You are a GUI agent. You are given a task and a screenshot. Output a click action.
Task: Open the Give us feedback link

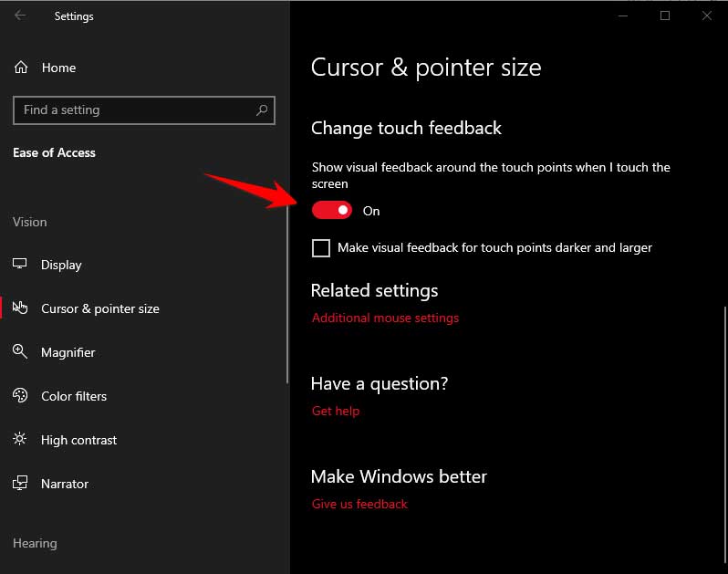[359, 505]
